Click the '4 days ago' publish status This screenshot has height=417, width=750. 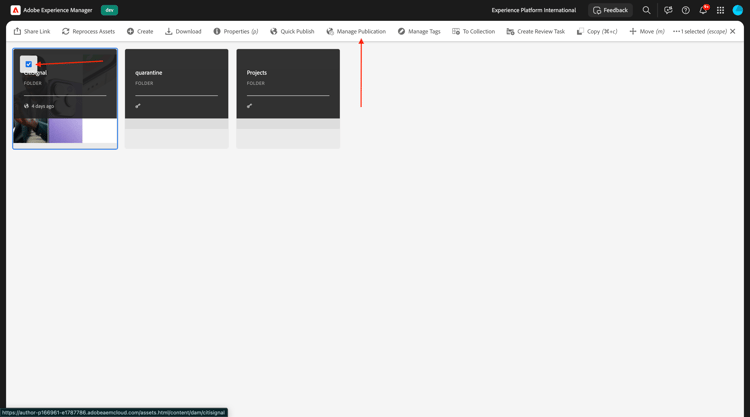coord(39,106)
